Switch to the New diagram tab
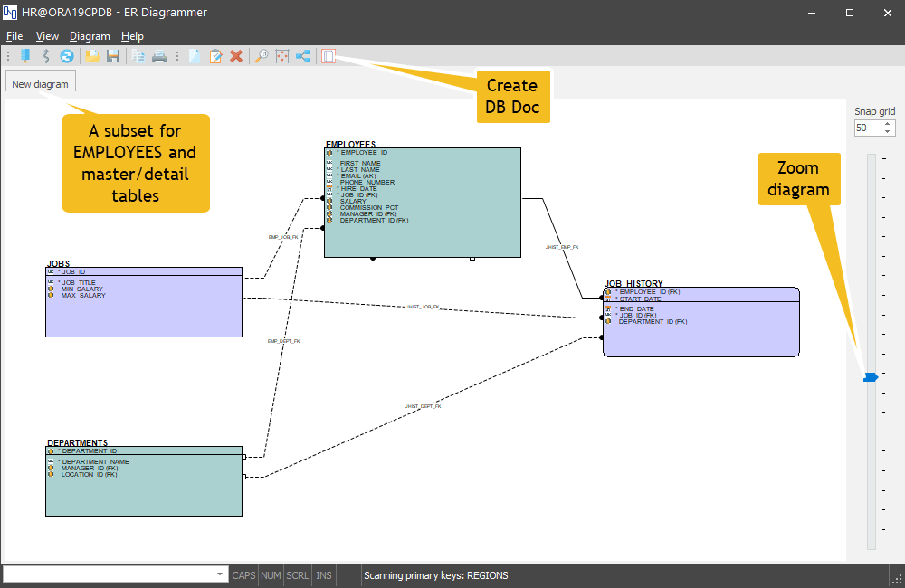 (x=40, y=82)
